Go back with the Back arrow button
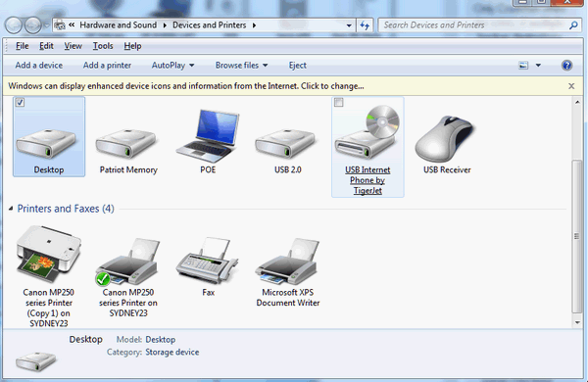 [14, 25]
